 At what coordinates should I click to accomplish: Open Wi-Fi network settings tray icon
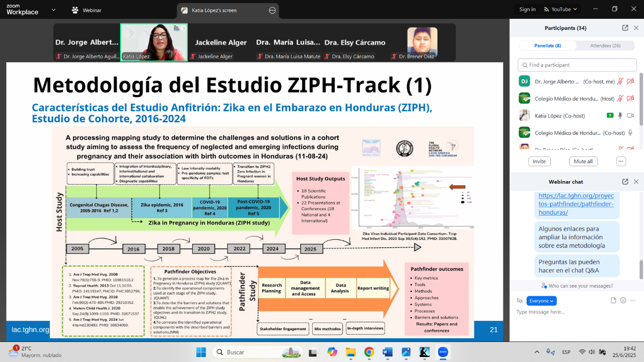click(582, 352)
